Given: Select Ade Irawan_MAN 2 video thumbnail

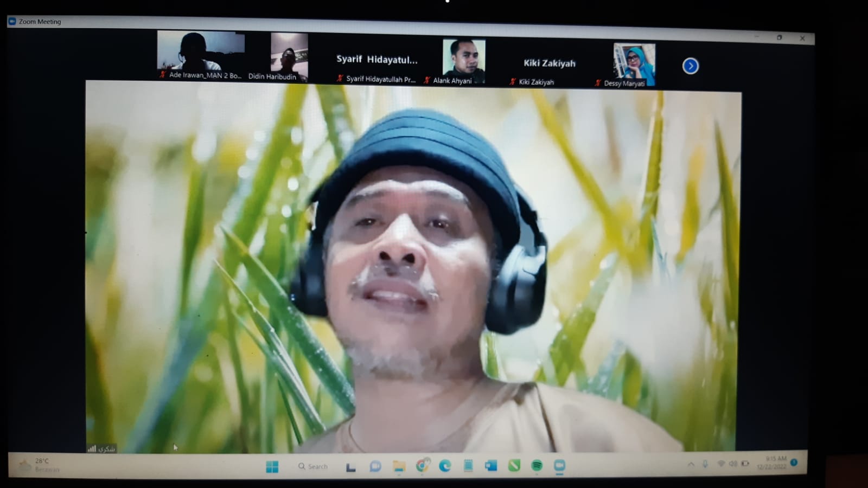Looking at the screenshot, I should (x=201, y=55).
